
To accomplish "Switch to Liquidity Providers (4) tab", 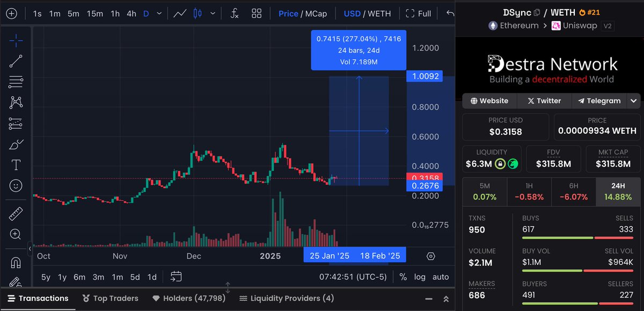I will [286, 298].
